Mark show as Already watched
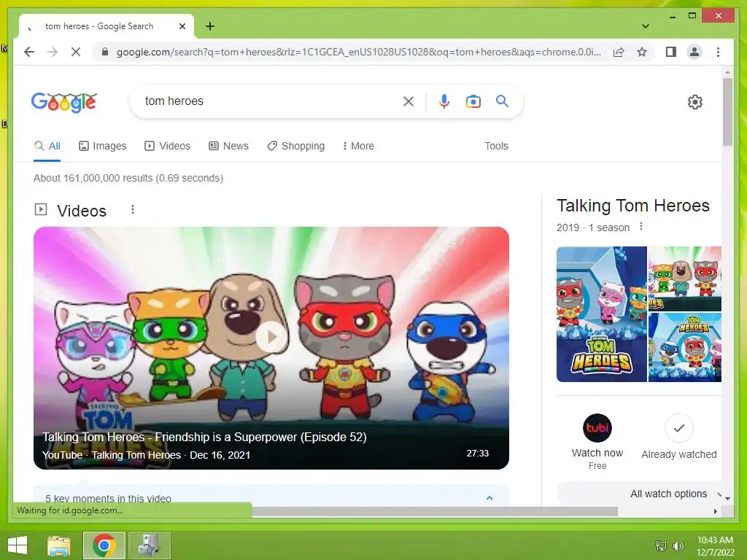 point(679,437)
